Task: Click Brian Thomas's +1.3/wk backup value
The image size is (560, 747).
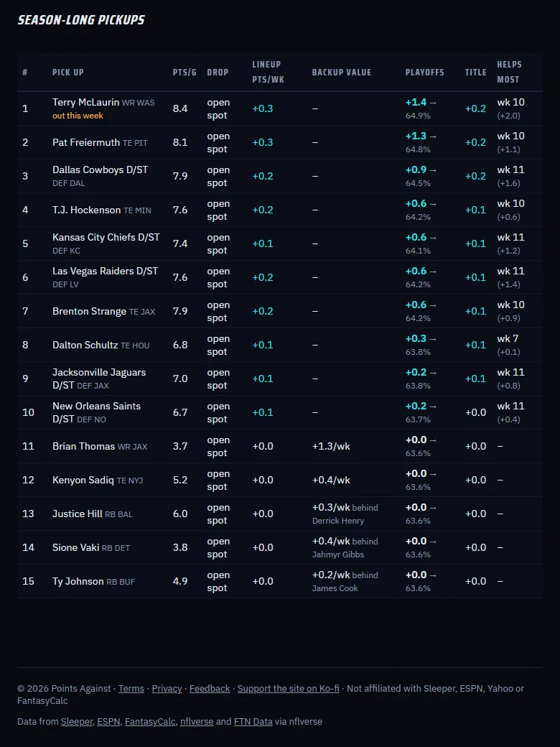Action: [x=331, y=446]
